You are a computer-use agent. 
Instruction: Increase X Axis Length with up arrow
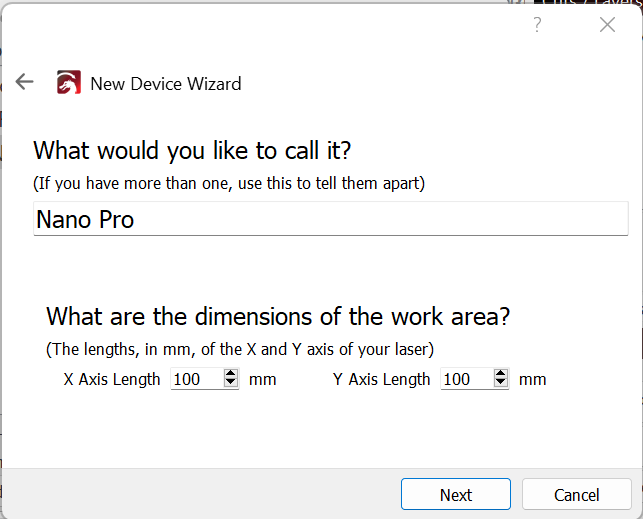pyautogui.click(x=231, y=374)
